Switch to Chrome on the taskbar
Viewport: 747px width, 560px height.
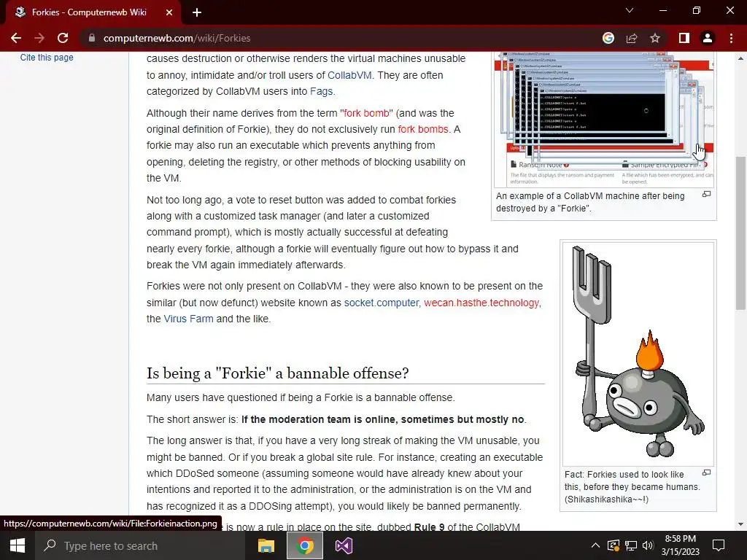[305, 545]
